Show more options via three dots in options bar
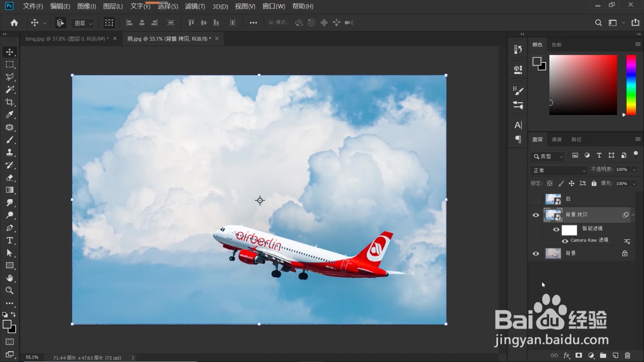This screenshot has height=362, width=644. click(253, 23)
